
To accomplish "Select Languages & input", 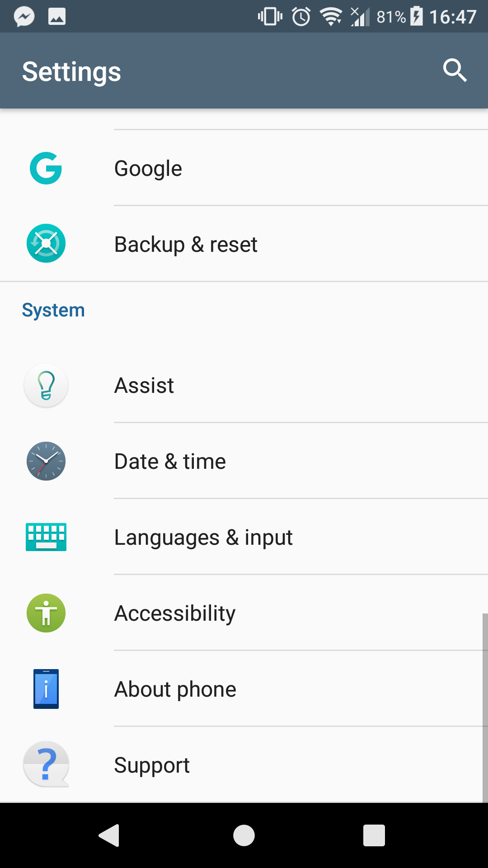I will [203, 538].
